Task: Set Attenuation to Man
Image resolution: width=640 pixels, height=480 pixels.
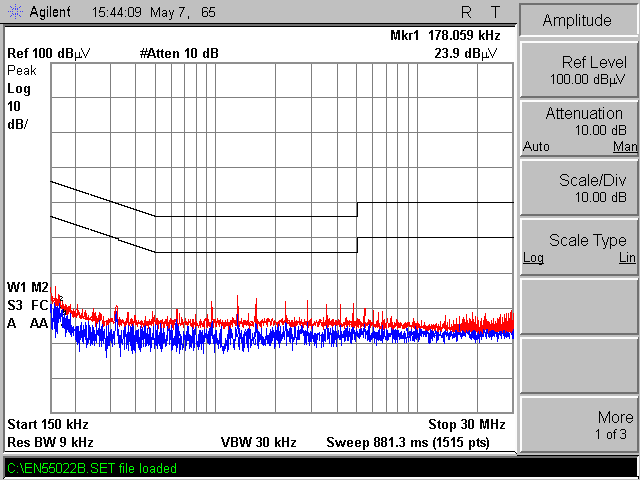Action: pyautogui.click(x=624, y=147)
